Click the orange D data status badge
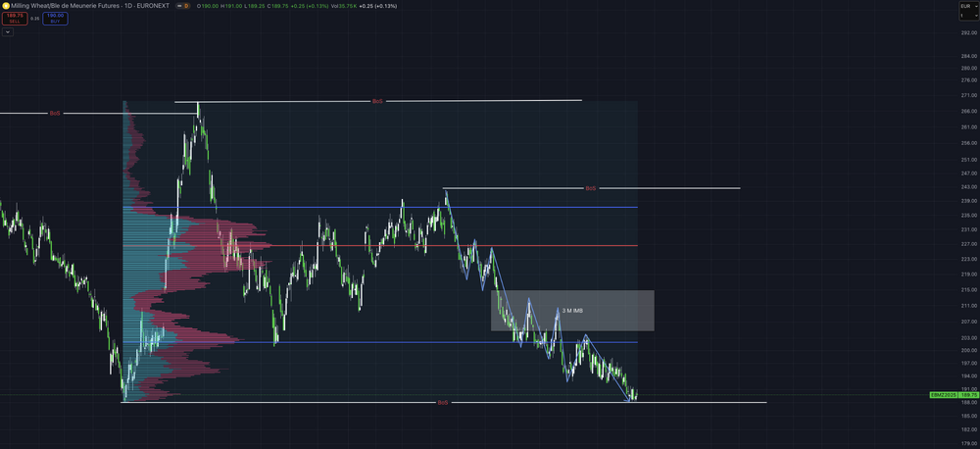This screenshot has height=449, width=980. coord(185,6)
